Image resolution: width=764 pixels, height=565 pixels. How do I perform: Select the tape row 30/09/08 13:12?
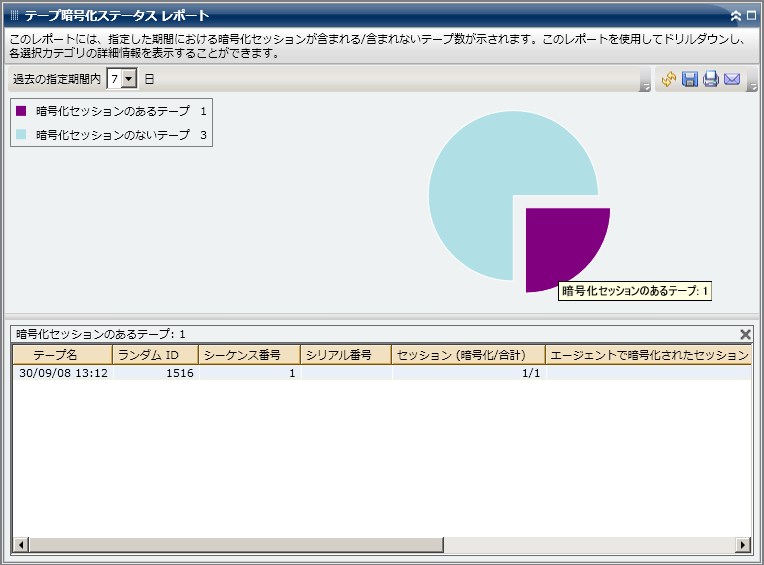click(382, 373)
